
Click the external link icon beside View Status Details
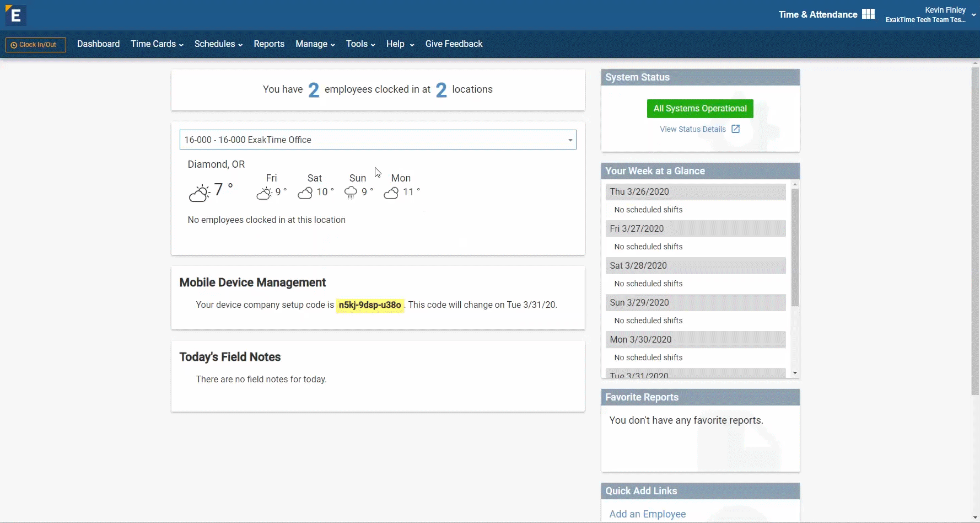click(735, 129)
